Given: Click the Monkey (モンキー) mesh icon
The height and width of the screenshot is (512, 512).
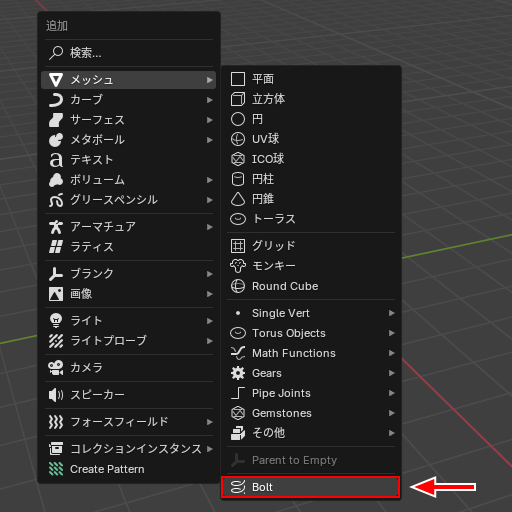Looking at the screenshot, I should click(238, 266).
